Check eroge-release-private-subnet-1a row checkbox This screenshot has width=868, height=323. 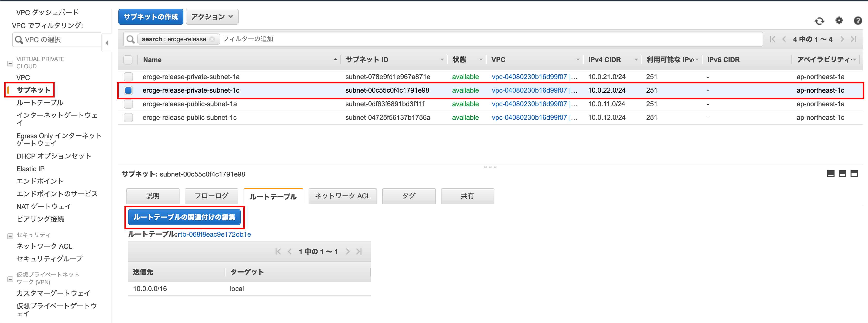pos(128,77)
